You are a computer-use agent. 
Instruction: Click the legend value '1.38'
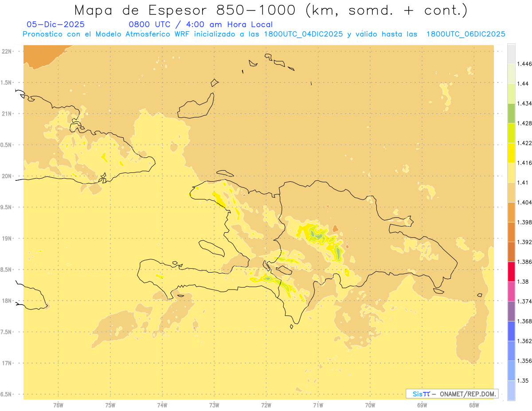(x=522, y=282)
